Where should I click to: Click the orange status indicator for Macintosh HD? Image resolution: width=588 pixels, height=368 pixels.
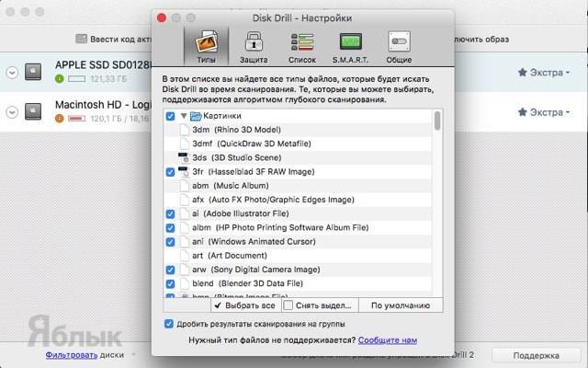(59, 119)
